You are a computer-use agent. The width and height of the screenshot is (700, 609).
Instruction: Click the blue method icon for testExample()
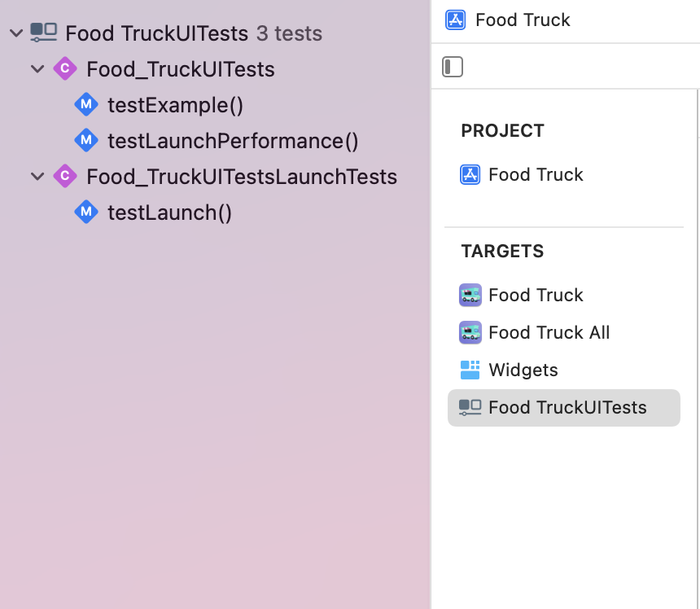tap(86, 104)
